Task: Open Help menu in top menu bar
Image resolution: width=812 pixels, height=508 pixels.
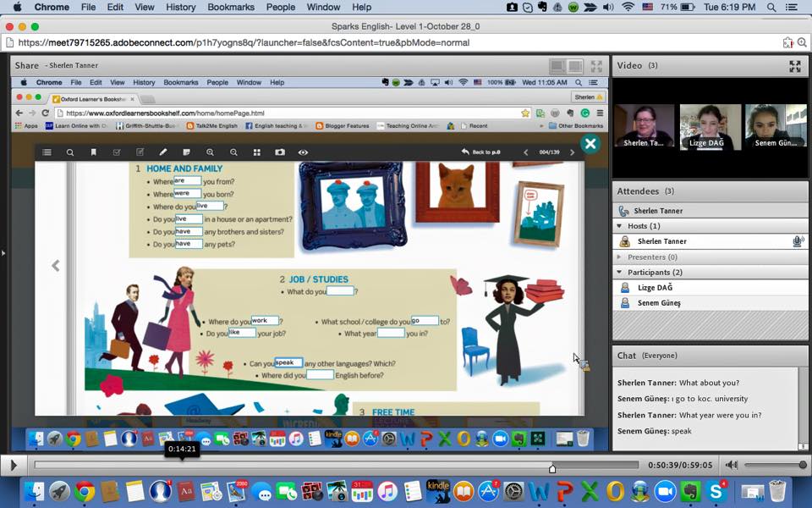Action: tap(361, 8)
